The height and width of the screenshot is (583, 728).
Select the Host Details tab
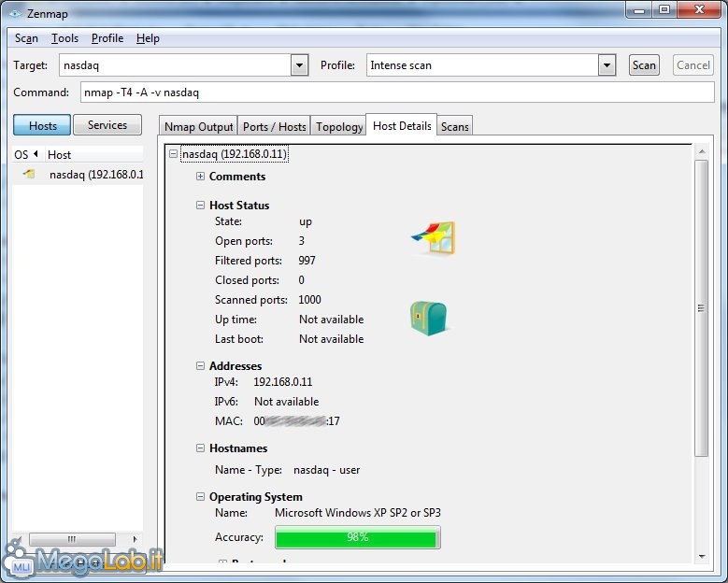(402, 125)
